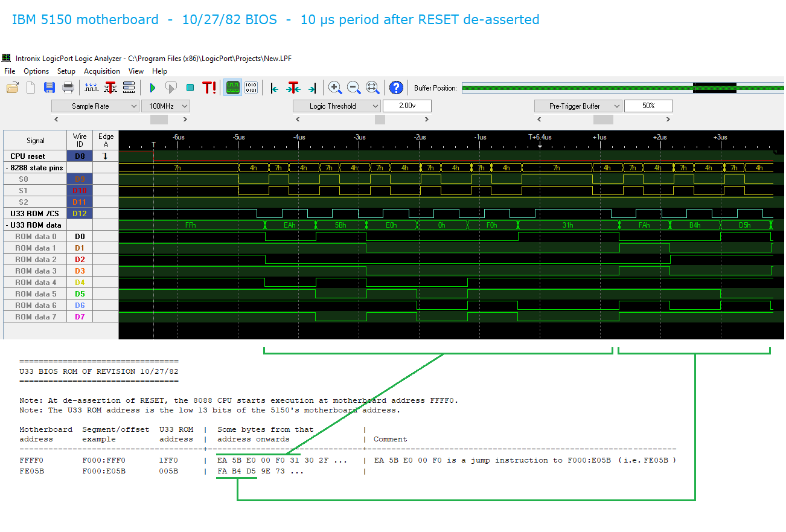This screenshot has width=786, height=532.
Task: Start acquisition with green play button
Action: tap(152, 88)
